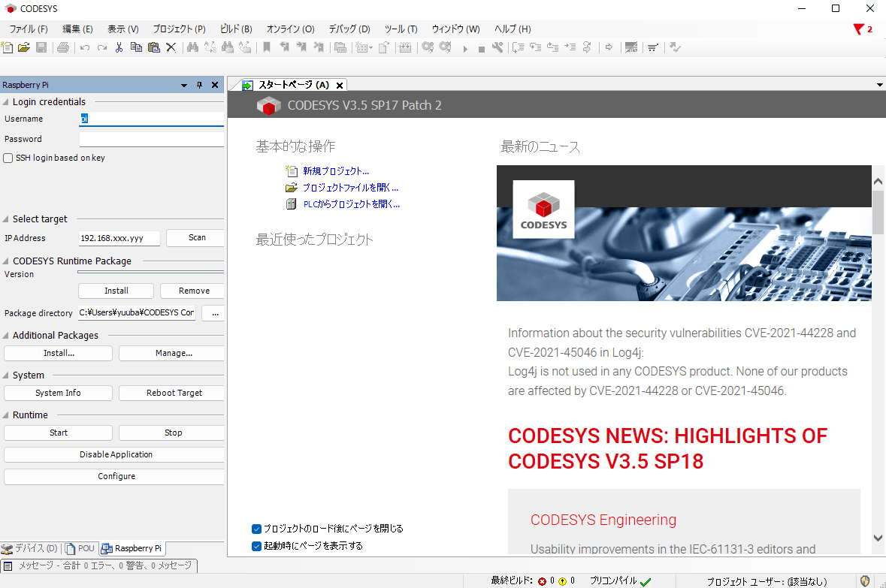The height and width of the screenshot is (588, 886).
Task: Click the Redo toolbar icon
Action: coord(101,48)
